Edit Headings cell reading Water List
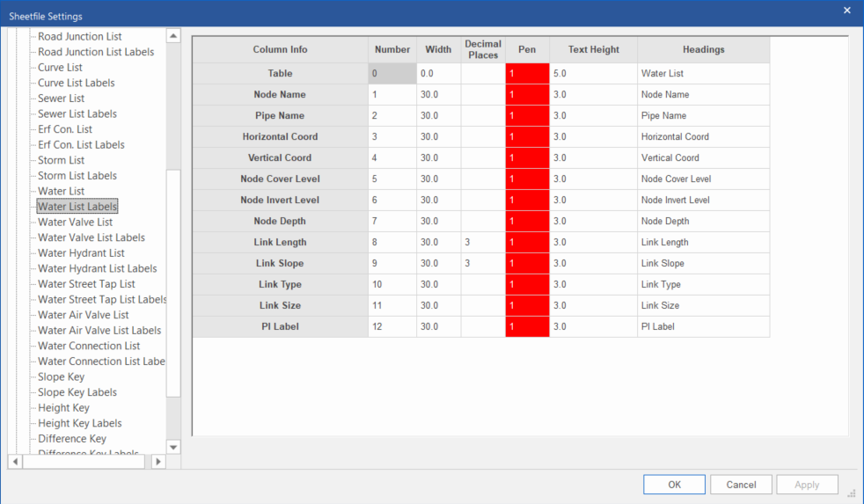The width and height of the screenshot is (864, 504). pyautogui.click(x=703, y=74)
